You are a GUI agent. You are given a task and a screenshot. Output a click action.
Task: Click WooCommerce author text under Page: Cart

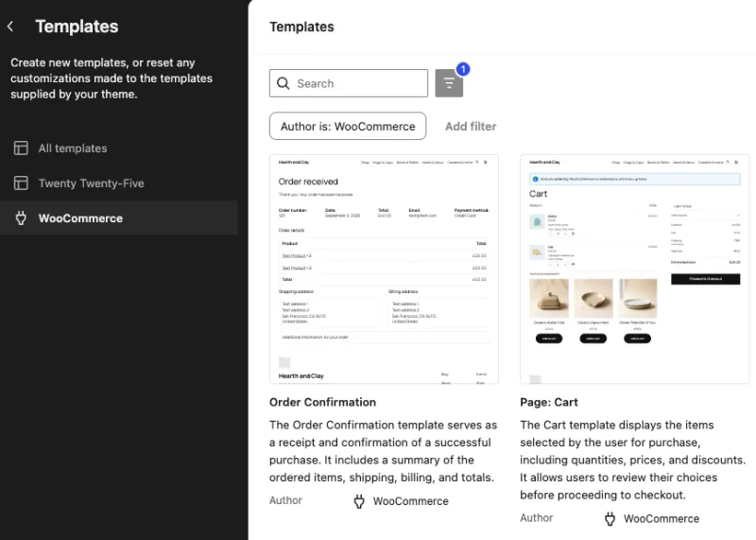point(661,519)
